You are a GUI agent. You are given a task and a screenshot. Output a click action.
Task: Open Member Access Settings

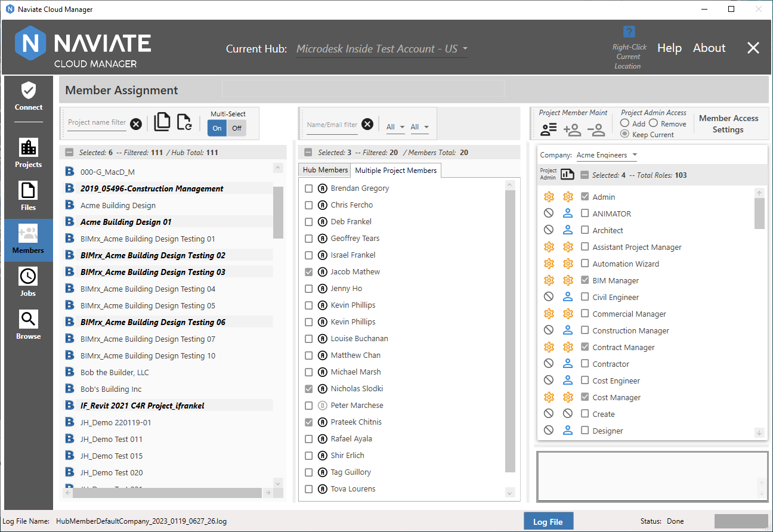pos(728,124)
